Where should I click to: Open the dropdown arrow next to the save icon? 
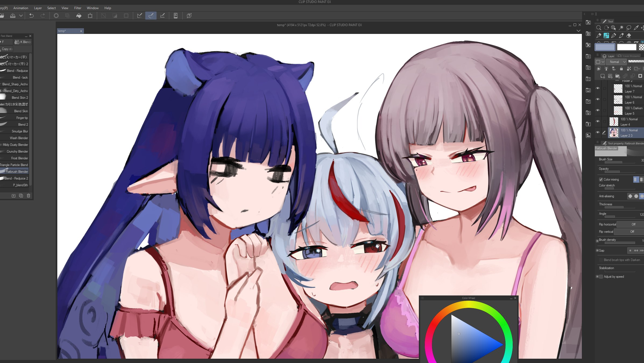coord(21,16)
